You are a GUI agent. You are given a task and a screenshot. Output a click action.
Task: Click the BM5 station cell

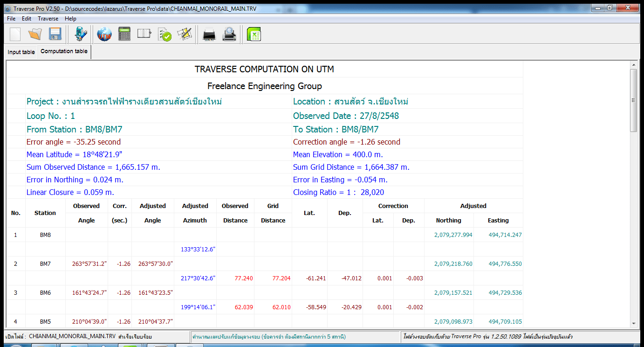(x=45, y=321)
